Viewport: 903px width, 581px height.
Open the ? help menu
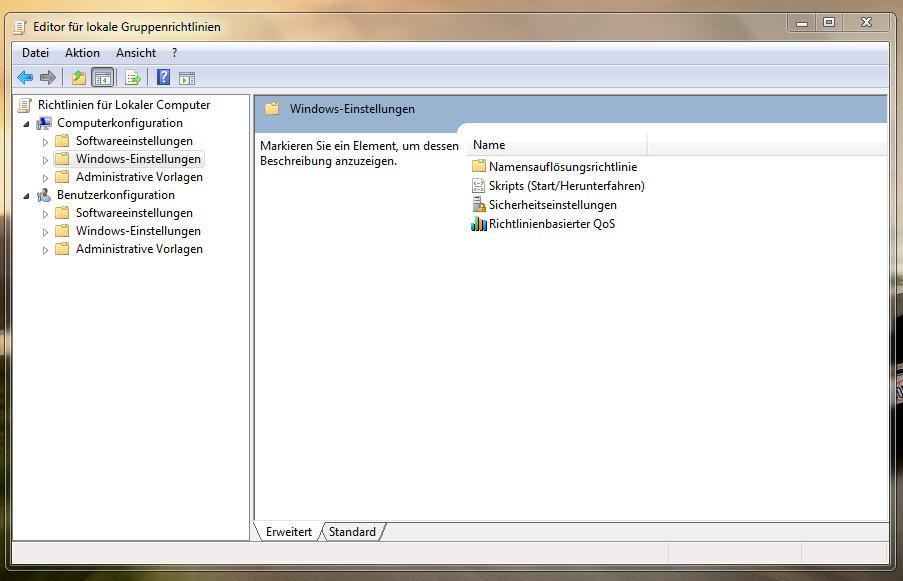tap(174, 53)
